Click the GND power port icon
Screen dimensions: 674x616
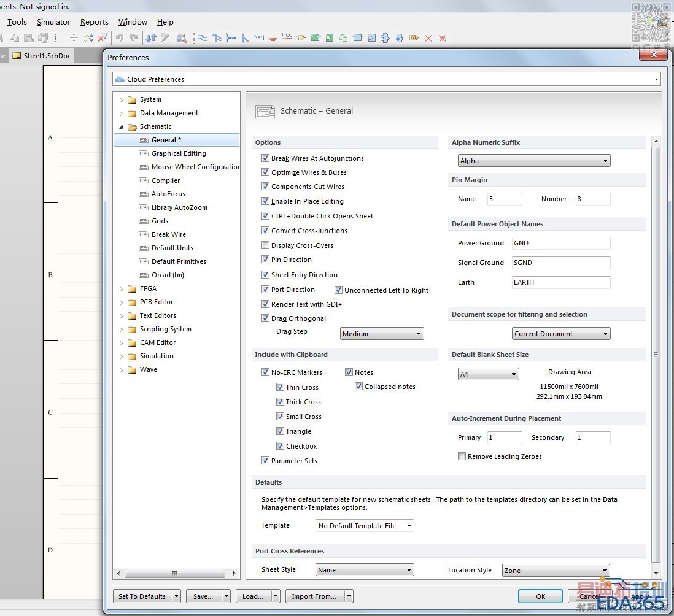coord(273,38)
